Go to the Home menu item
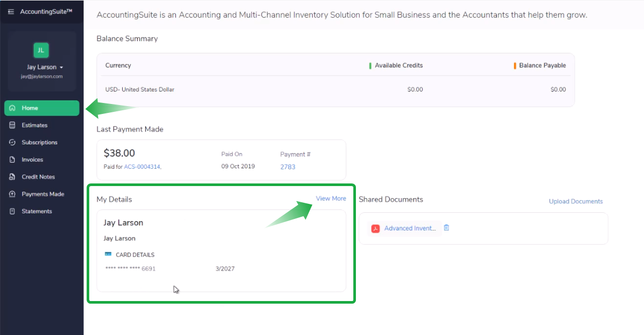 (x=42, y=108)
